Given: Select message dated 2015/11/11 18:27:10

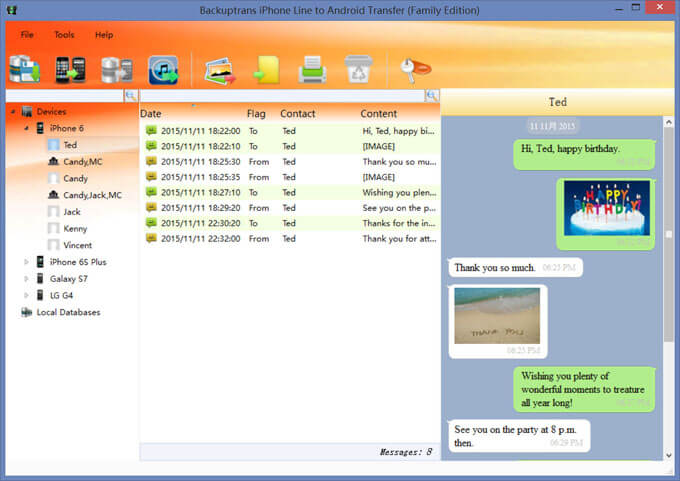Looking at the screenshot, I should [290, 193].
